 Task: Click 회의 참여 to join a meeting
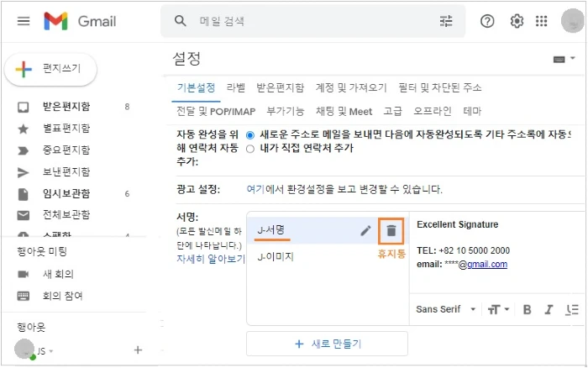[62, 296]
